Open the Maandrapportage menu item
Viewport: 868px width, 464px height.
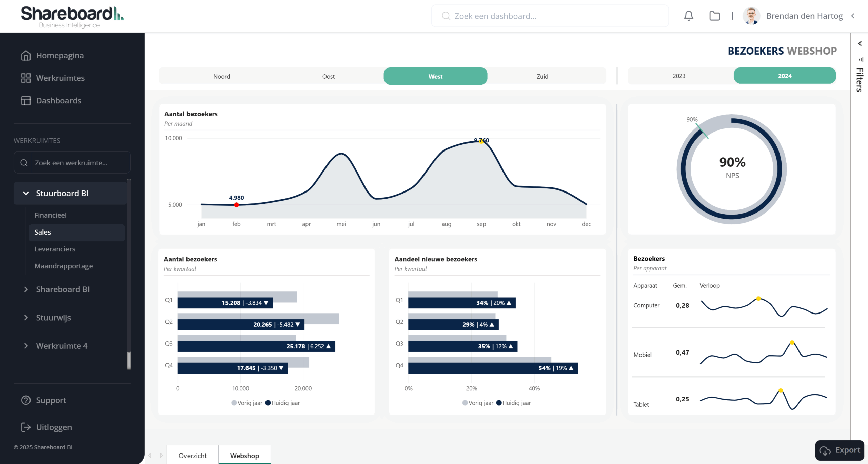coord(63,266)
